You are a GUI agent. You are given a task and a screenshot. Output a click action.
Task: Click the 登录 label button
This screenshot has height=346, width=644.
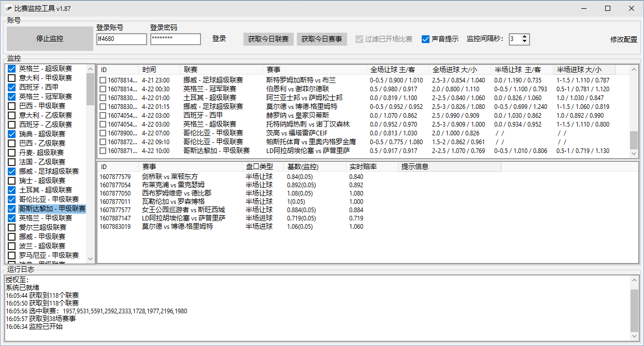click(x=219, y=39)
